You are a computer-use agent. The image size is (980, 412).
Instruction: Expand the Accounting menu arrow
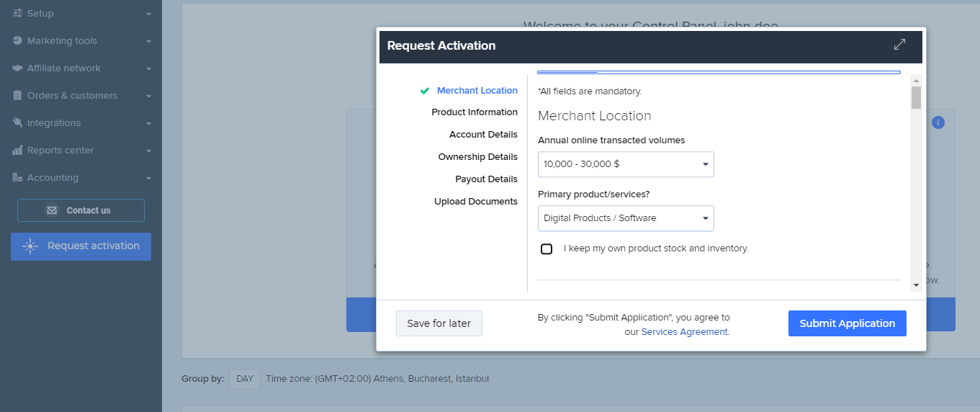point(148,178)
